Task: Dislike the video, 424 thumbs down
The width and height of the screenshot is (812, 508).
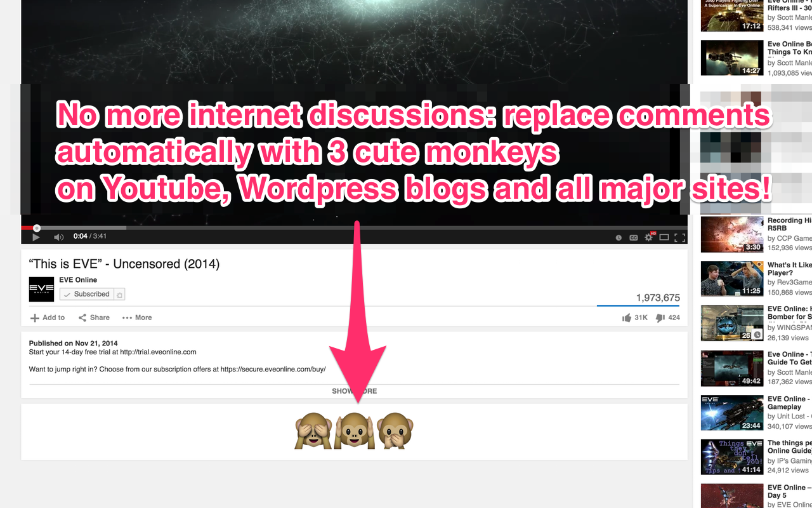Action: [667, 317]
